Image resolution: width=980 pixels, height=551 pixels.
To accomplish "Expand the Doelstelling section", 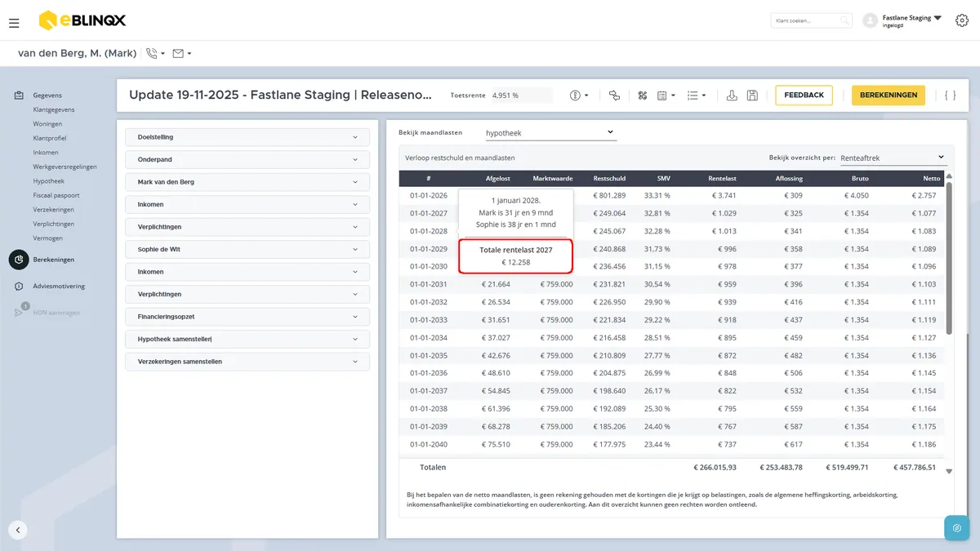I will coord(247,137).
